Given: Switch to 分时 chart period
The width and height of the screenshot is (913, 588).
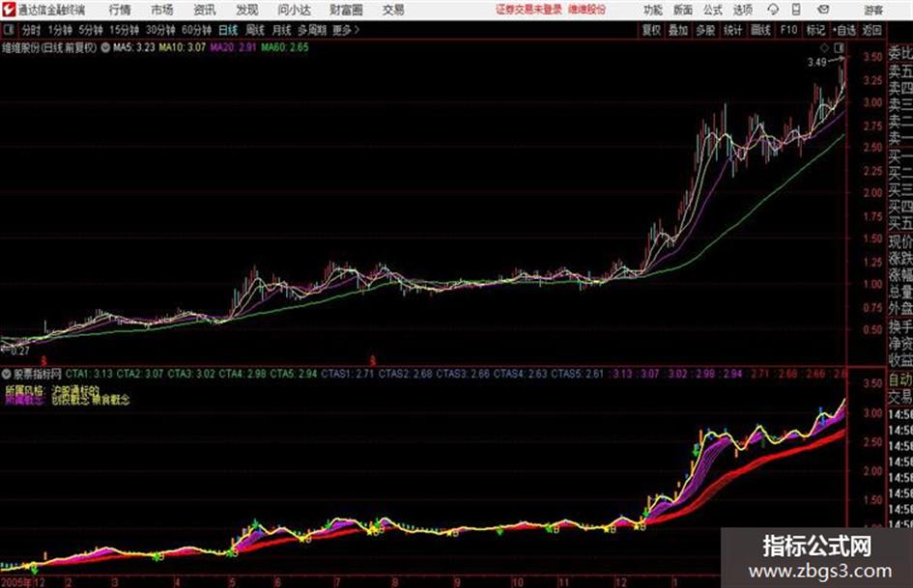Looking at the screenshot, I should tap(31, 30).
